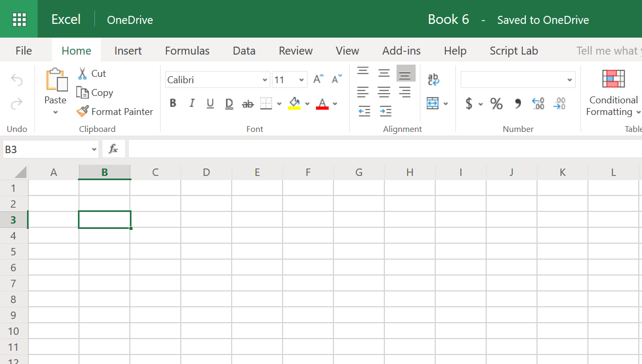
Task: Click the Excel app name
Action: point(66,20)
